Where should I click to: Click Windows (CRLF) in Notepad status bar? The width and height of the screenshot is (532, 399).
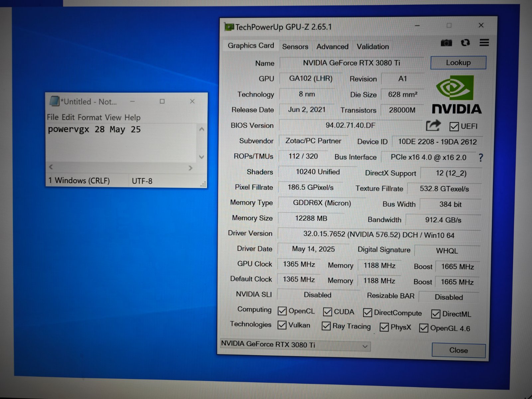tap(82, 181)
